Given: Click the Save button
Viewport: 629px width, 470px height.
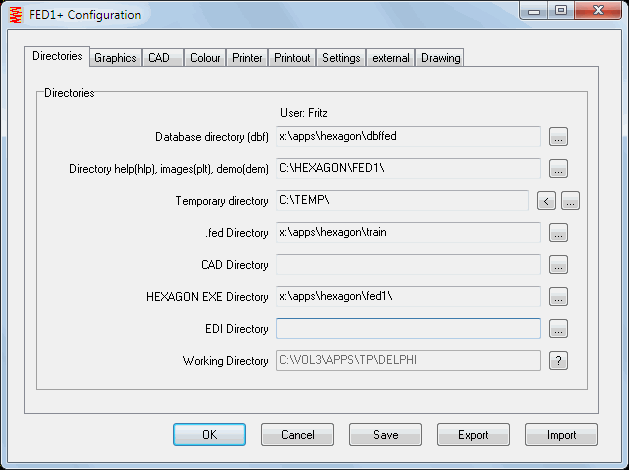Looking at the screenshot, I should coord(385,435).
